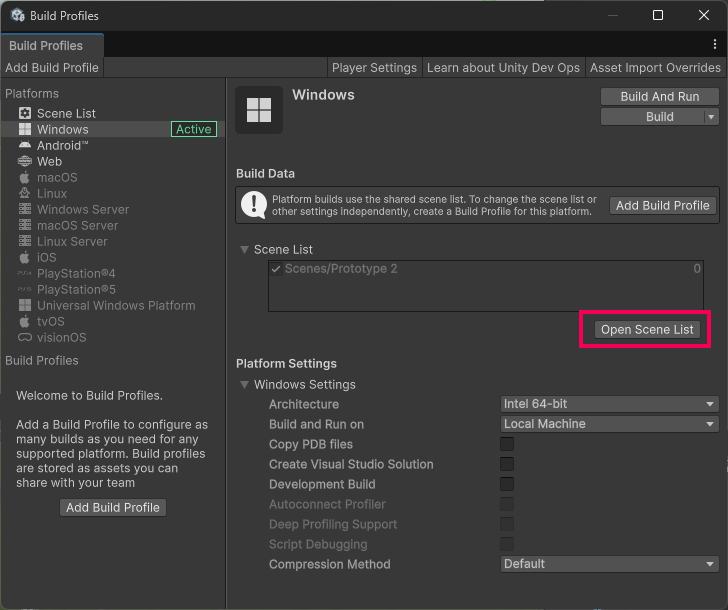This screenshot has height=610, width=728.
Task: Choose the Web platform globe icon
Action: (x=25, y=162)
